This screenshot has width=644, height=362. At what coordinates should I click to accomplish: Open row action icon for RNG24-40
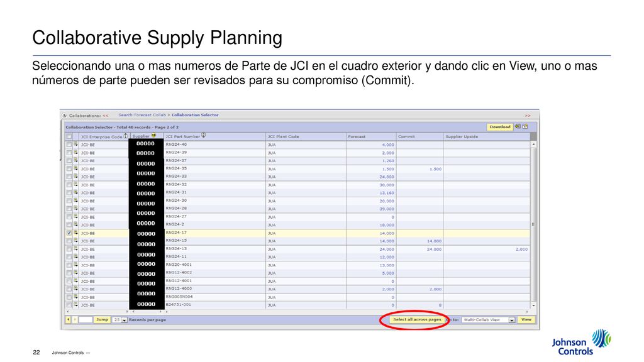pos(76,145)
